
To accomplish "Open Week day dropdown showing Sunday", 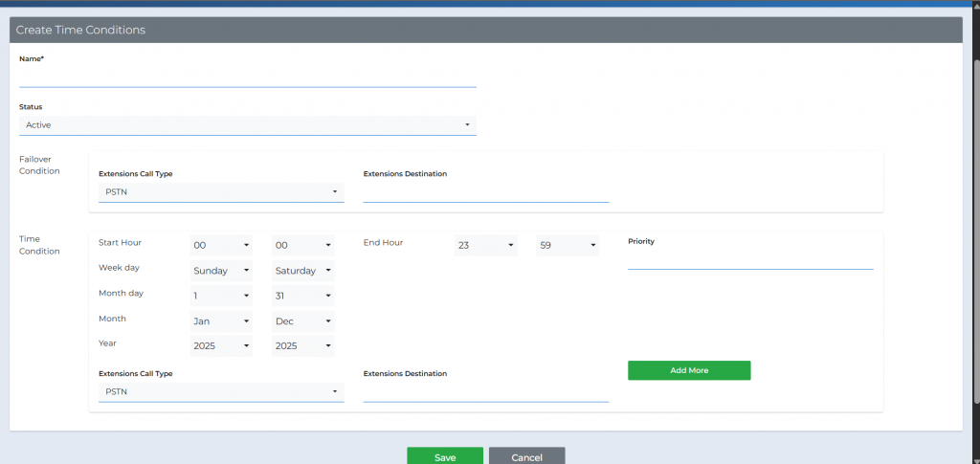I will pos(221,271).
